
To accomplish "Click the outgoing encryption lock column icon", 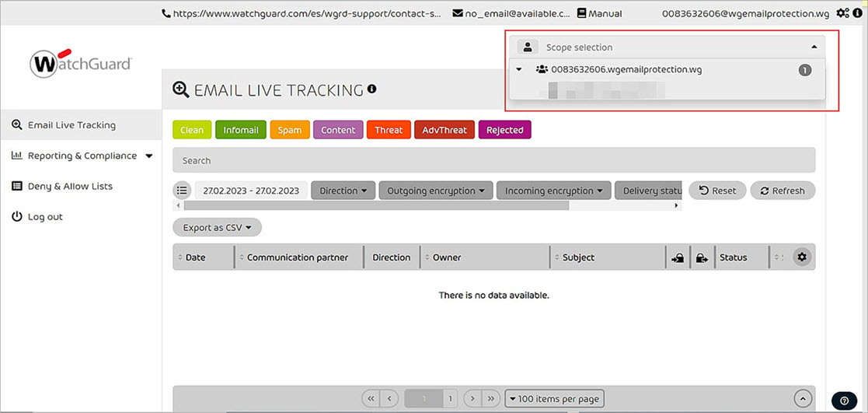I will click(x=702, y=257).
